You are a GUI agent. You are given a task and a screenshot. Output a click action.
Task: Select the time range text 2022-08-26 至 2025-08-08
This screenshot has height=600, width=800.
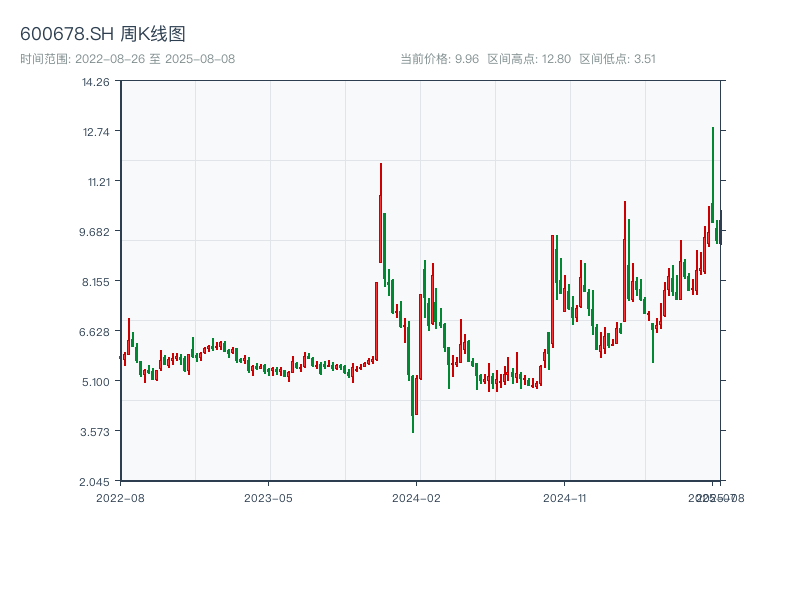155,59
